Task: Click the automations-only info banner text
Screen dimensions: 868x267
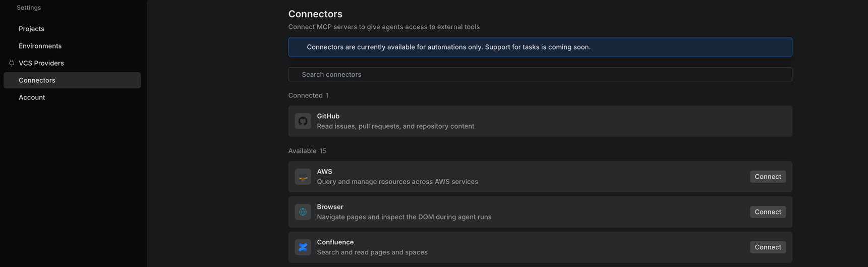Action: click(x=448, y=47)
